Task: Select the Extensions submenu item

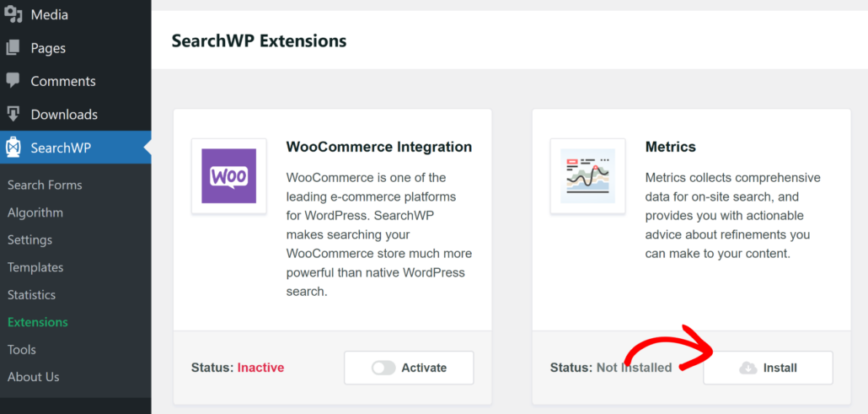Action: pyautogui.click(x=38, y=323)
